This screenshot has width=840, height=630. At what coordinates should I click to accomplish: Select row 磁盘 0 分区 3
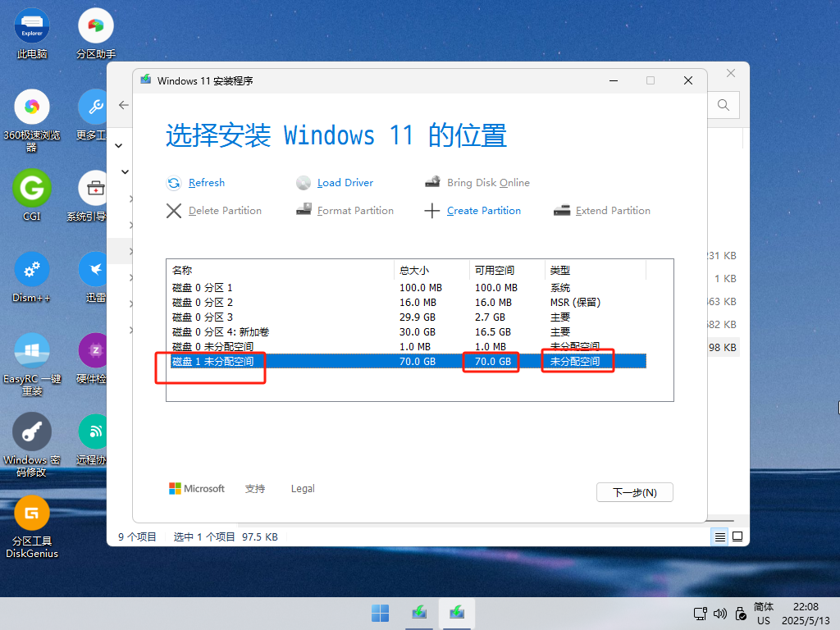(x=409, y=317)
